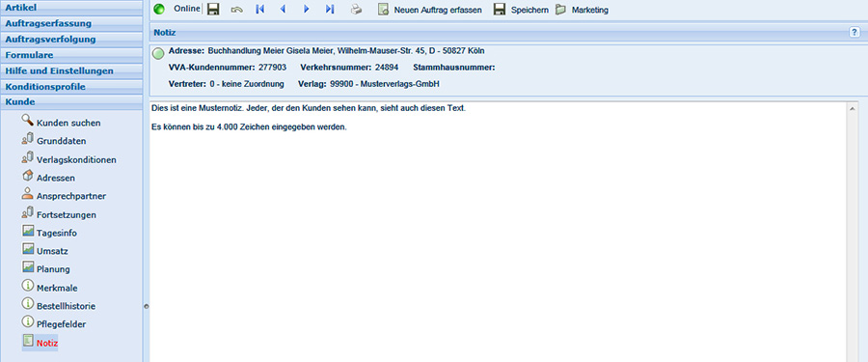
Task: Click the undo arrow icon in toolbar
Action: coord(237,10)
